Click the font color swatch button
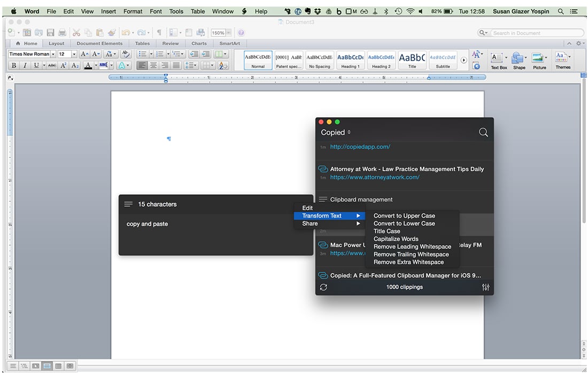The height and width of the screenshot is (380, 588). 88,65
